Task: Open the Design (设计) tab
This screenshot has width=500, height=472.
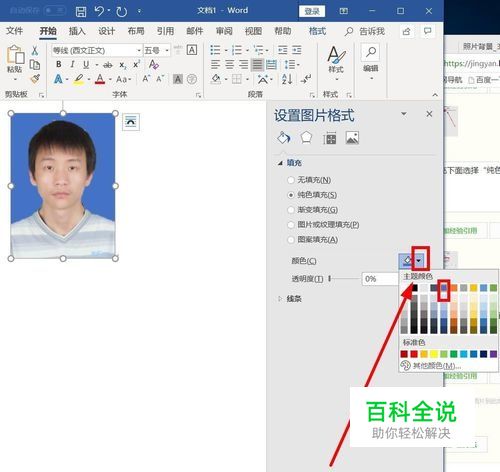Action: pyautogui.click(x=106, y=31)
